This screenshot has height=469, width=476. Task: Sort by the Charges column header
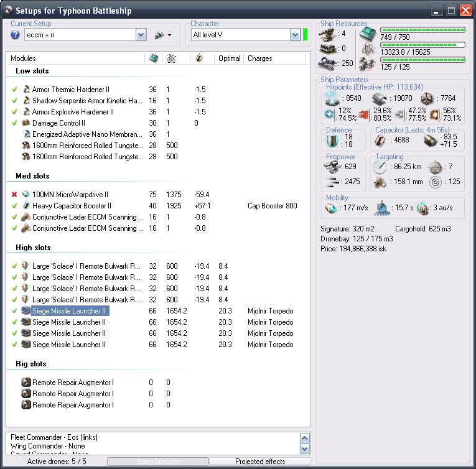coord(260,58)
